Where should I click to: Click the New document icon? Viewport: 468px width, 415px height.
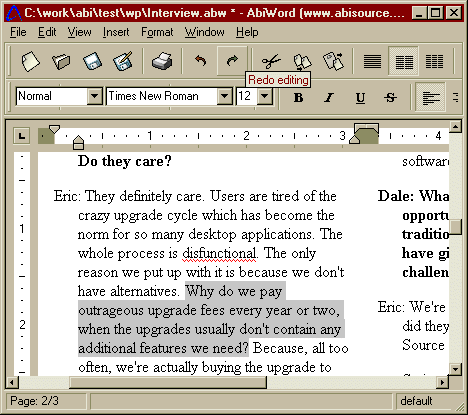(30, 61)
